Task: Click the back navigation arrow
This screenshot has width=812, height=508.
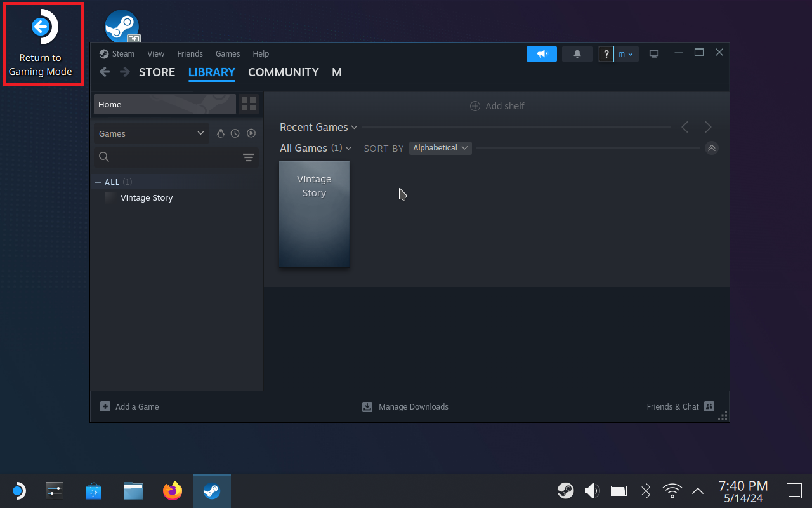Action: tap(105, 72)
